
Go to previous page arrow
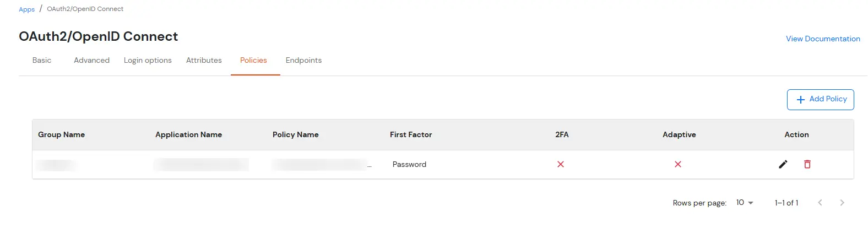click(820, 203)
